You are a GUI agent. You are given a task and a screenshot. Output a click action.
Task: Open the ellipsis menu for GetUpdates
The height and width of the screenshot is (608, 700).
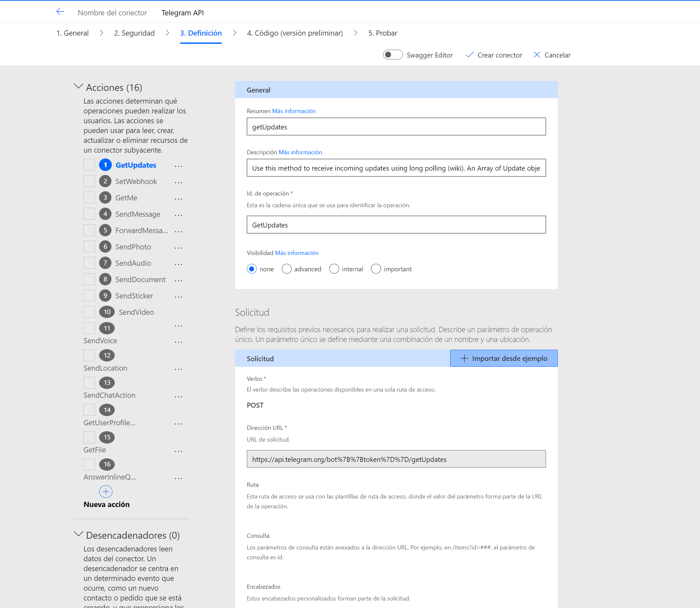[x=178, y=166]
